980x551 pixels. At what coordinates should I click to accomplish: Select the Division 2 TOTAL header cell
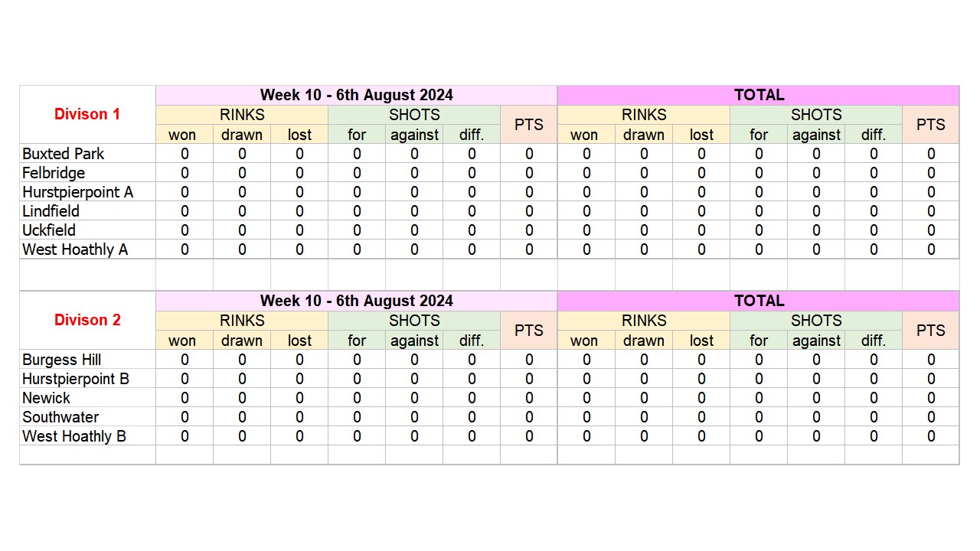[x=759, y=302]
